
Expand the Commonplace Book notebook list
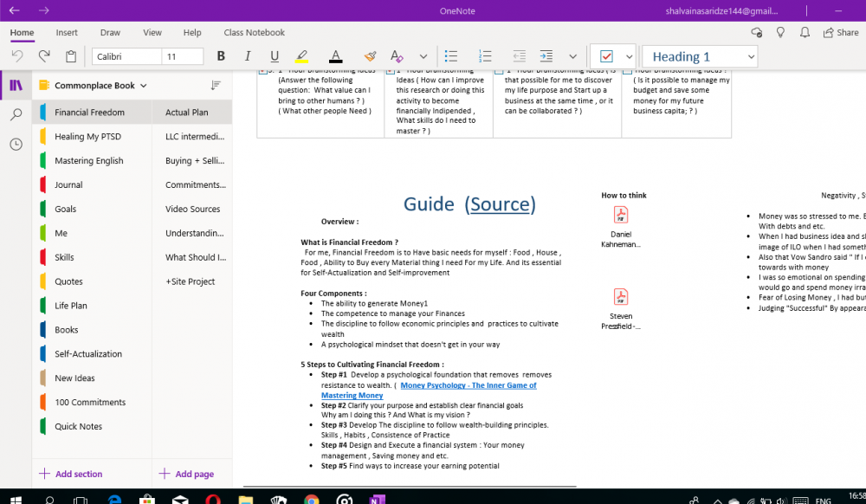pyautogui.click(x=144, y=86)
